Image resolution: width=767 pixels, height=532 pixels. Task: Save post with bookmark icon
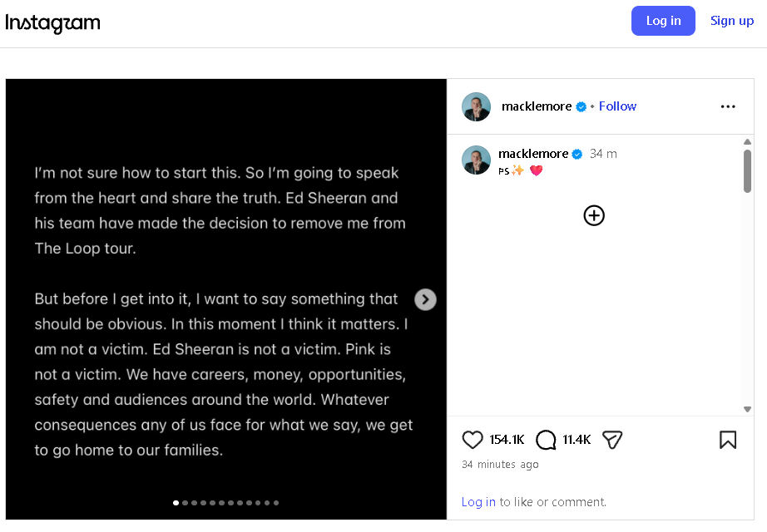click(x=728, y=440)
